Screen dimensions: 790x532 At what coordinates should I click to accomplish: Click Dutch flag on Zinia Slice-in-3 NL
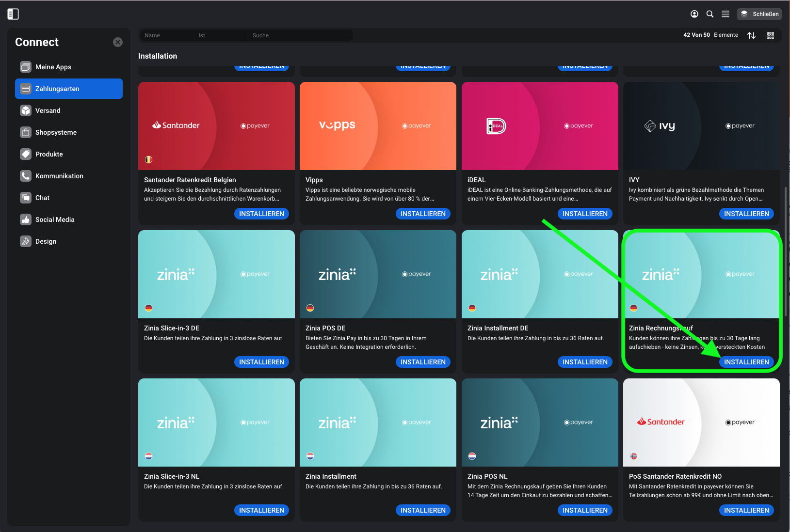pyautogui.click(x=149, y=456)
